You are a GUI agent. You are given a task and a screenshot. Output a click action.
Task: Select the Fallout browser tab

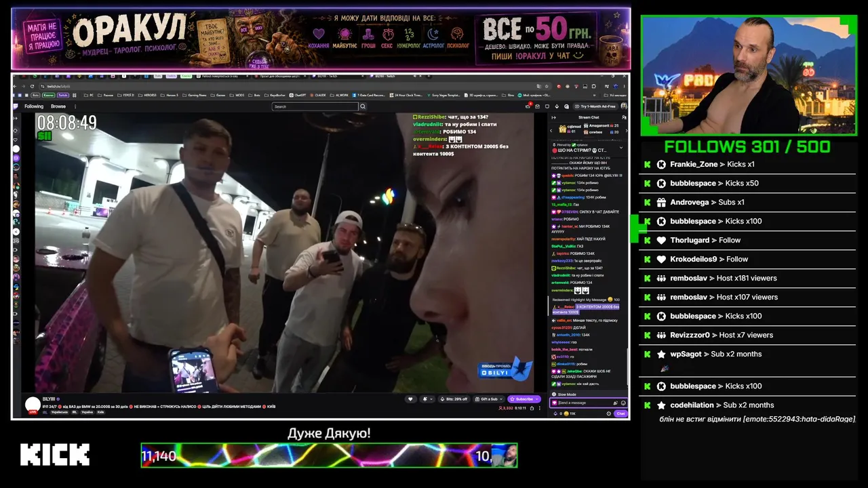pyautogui.click(x=222, y=77)
